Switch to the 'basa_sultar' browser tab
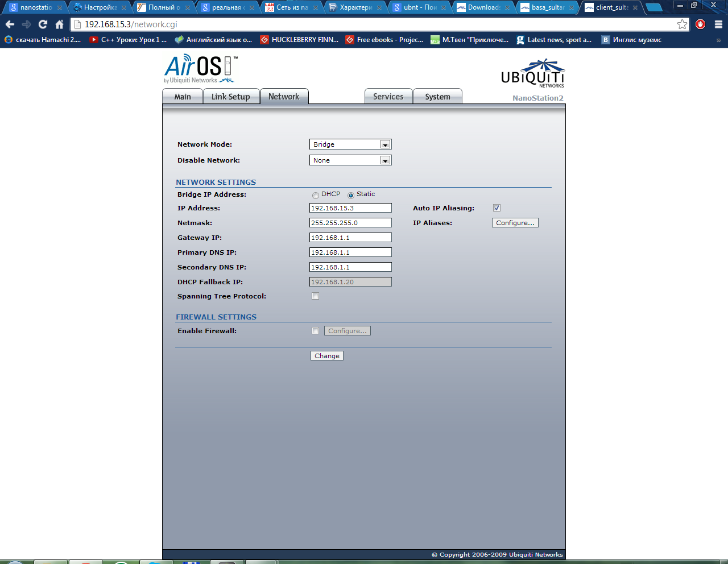Viewport: 728px width, 564px height. pyautogui.click(x=547, y=7)
